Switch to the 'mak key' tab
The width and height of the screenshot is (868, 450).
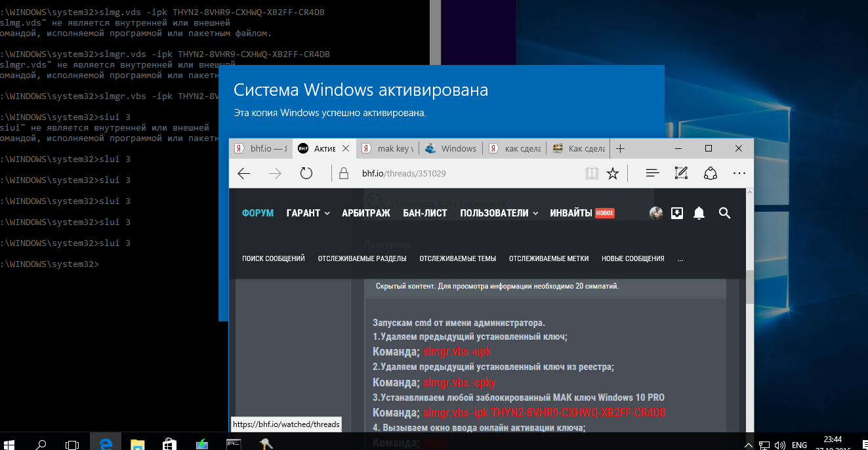coord(387,149)
